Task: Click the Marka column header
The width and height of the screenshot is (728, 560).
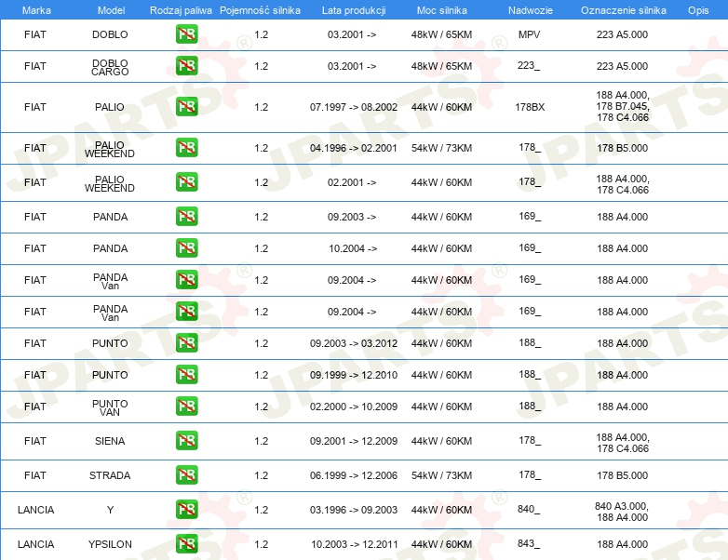Action: tap(36, 10)
